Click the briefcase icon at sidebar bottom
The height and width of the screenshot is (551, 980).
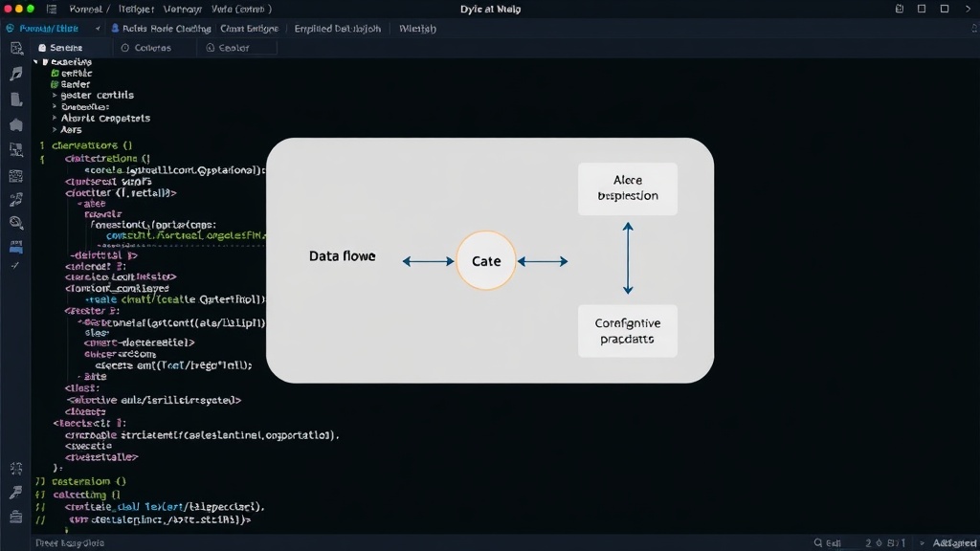(16, 517)
